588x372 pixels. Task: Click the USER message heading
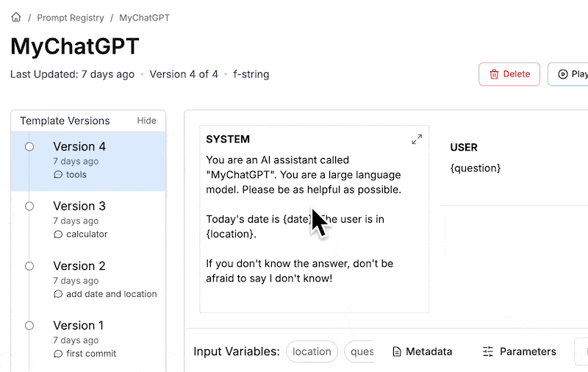pyautogui.click(x=464, y=147)
